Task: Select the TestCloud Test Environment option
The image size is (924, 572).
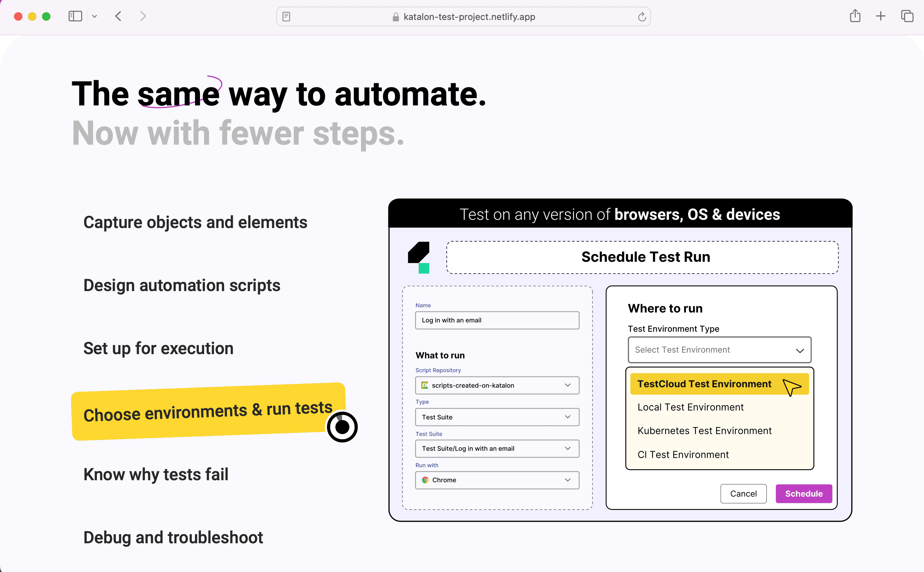Action: point(704,384)
